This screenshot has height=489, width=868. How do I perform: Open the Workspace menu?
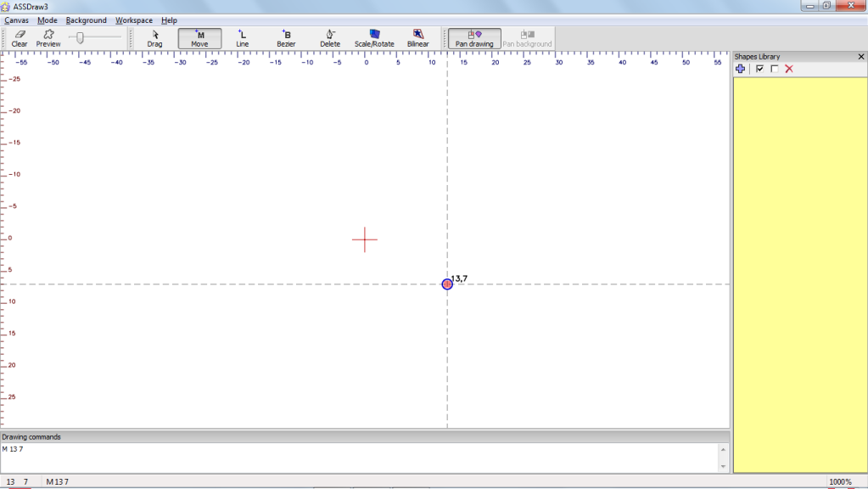[134, 20]
